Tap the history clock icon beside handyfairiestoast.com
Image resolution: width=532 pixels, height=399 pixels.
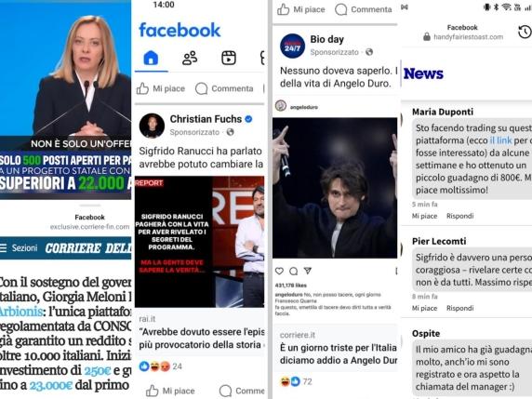(525, 32)
